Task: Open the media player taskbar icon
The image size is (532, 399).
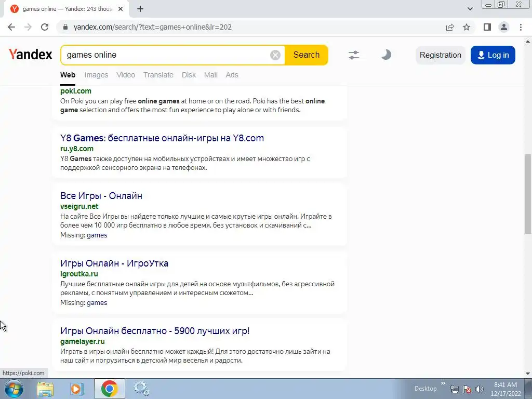Action: pos(77,389)
